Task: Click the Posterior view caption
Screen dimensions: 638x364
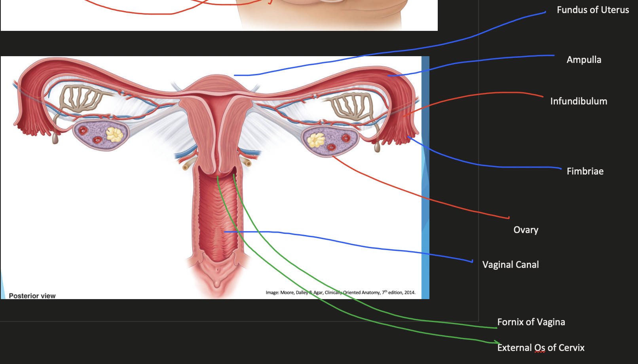Action: coord(32,296)
